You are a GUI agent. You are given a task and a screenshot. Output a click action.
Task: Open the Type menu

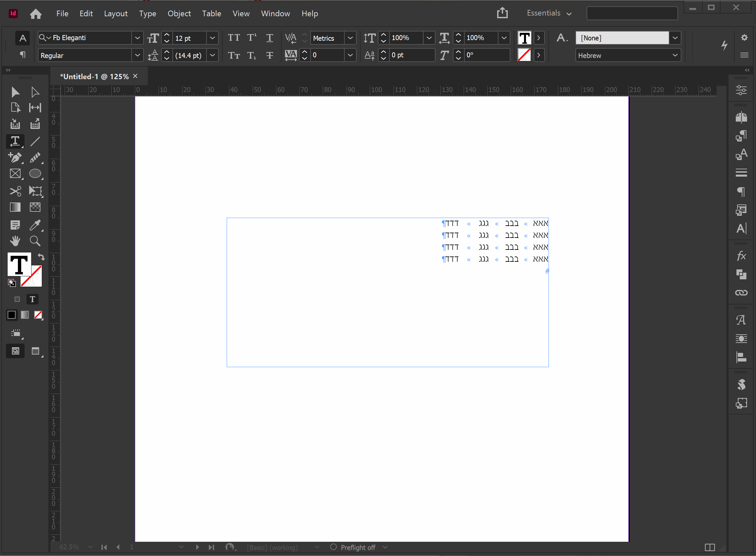pos(147,14)
